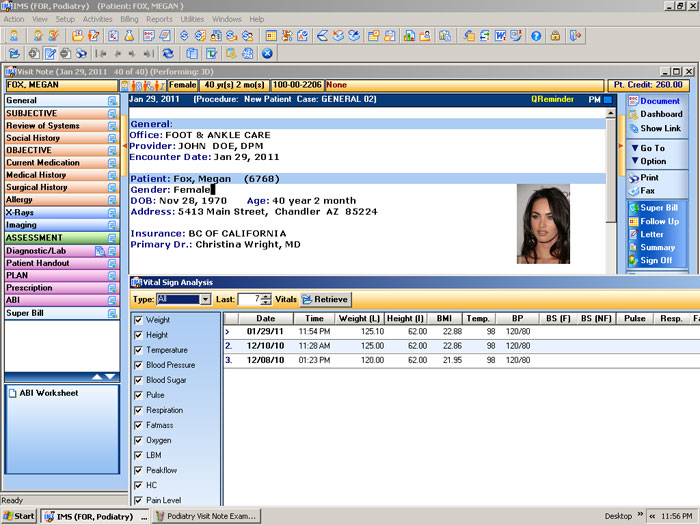
Task: Click the Document link in right panel
Action: click(x=654, y=101)
